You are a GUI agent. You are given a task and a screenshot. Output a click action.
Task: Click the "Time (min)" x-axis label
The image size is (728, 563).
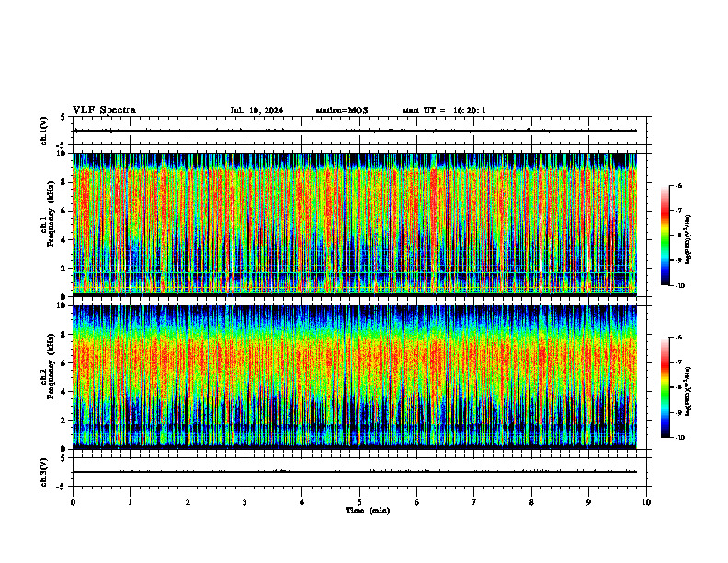click(x=368, y=511)
